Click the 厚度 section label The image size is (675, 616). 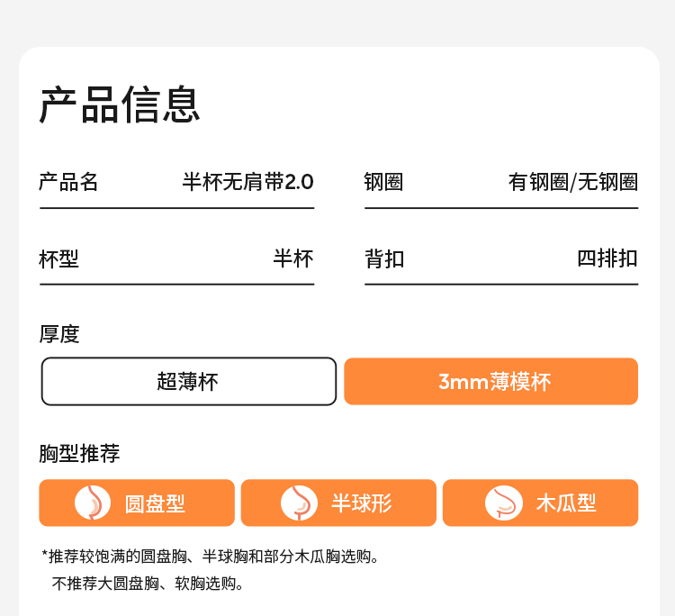59,334
